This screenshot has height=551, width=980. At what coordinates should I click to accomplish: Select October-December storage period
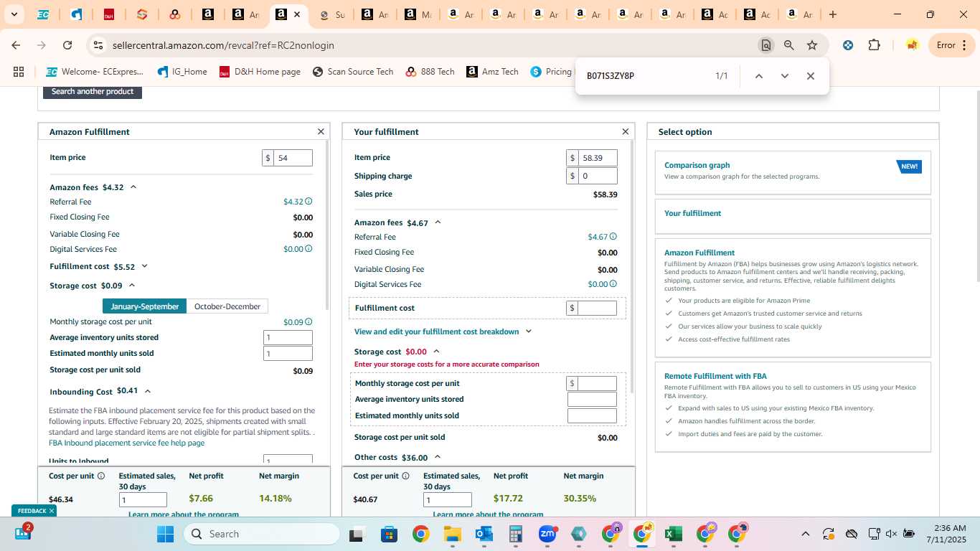click(x=227, y=306)
